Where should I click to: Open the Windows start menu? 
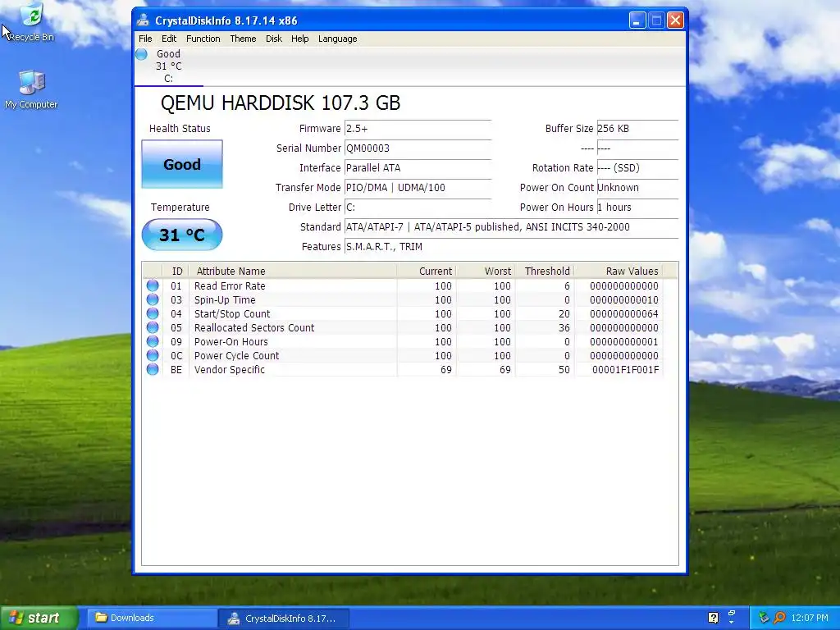39,618
